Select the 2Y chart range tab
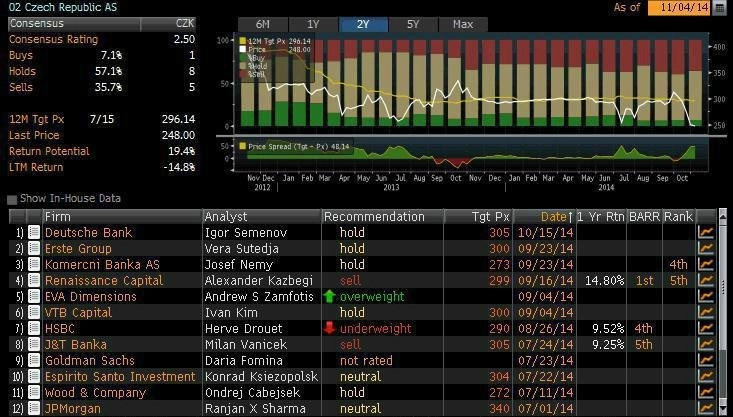Viewport: 733px width, 417px height. (363, 24)
